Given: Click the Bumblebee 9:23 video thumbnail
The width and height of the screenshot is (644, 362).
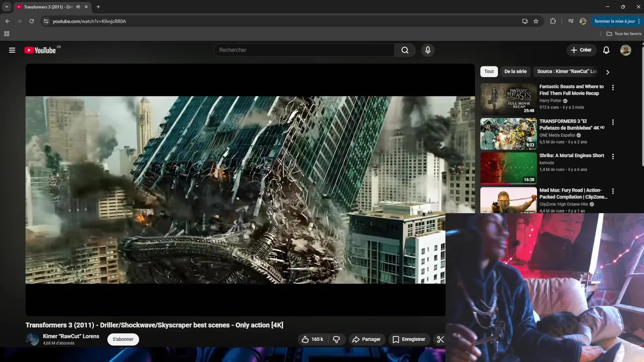Looking at the screenshot, I should pyautogui.click(x=508, y=134).
